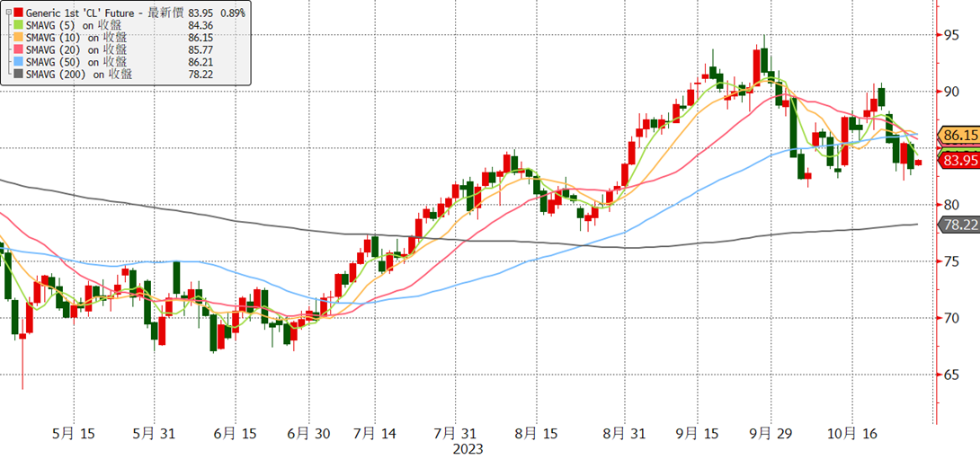Collapse the legend tree expander box

tap(7, 12)
